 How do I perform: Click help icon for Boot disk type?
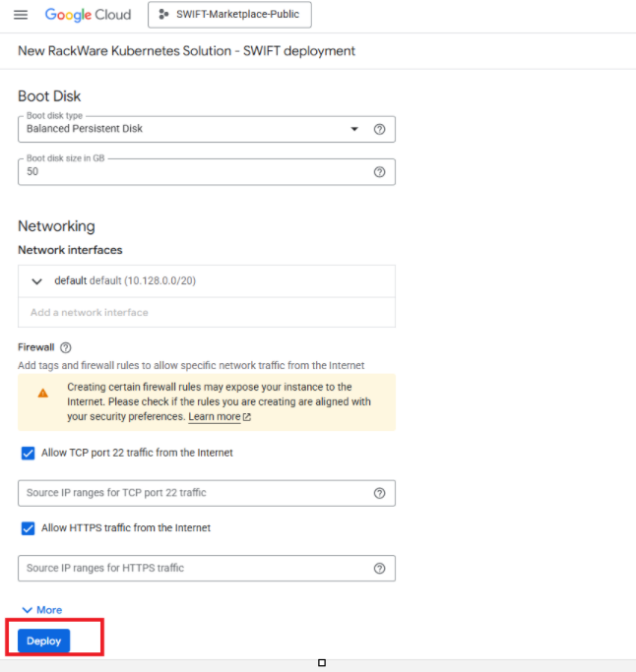pyautogui.click(x=379, y=129)
